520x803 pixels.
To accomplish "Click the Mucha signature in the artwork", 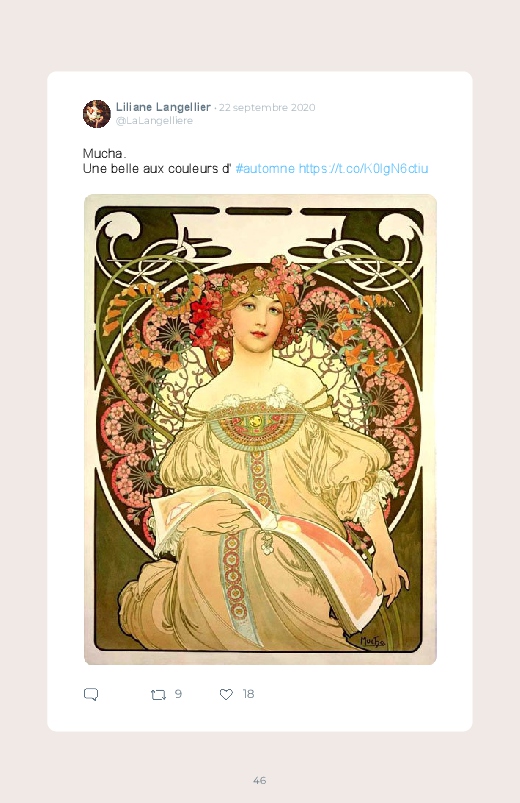I will pyautogui.click(x=373, y=641).
